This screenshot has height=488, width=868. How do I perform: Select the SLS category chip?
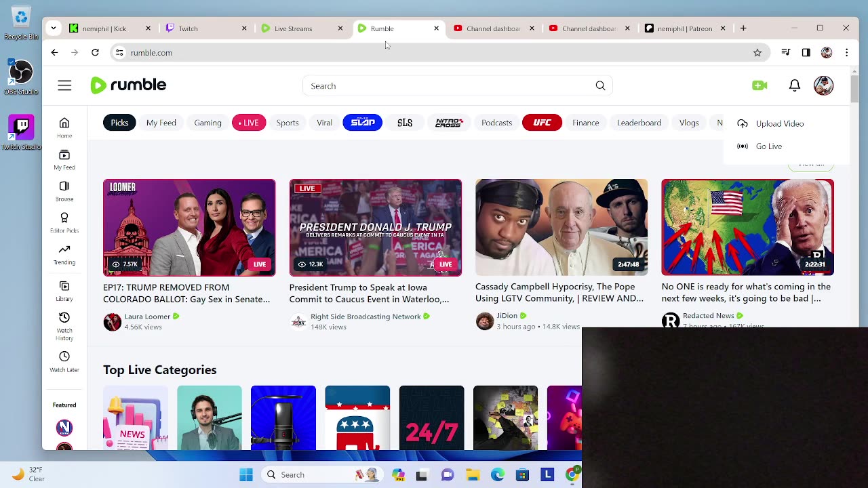(x=405, y=123)
